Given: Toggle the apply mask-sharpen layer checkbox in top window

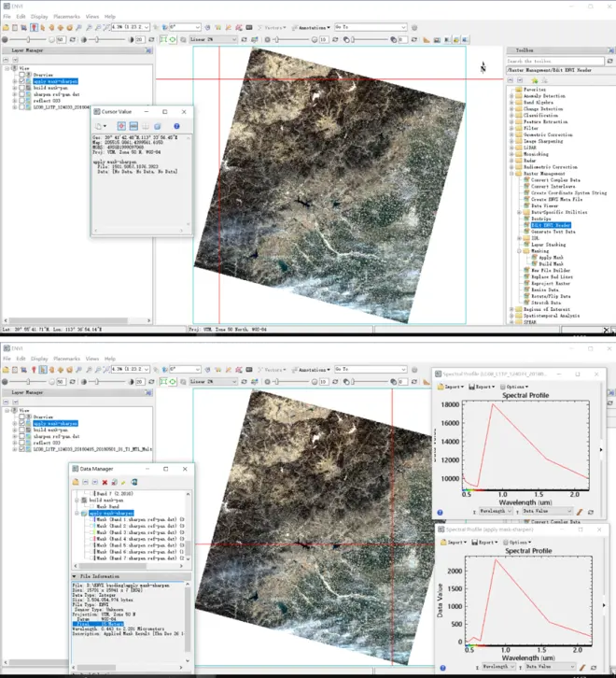Looking at the screenshot, I should (x=21, y=81).
